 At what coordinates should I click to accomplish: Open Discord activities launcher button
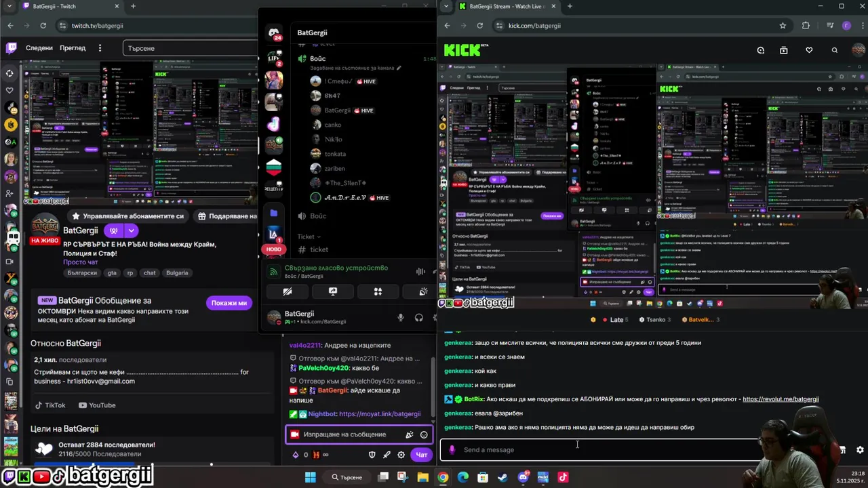coord(378,291)
